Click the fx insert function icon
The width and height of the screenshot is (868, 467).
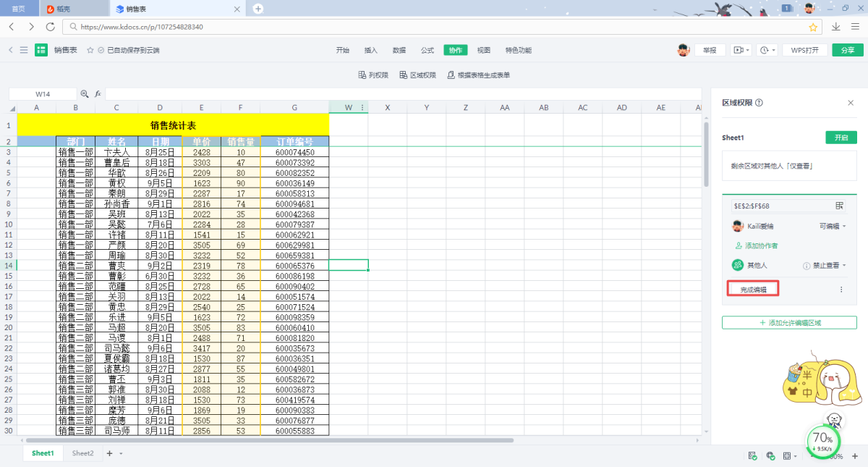pyautogui.click(x=98, y=94)
